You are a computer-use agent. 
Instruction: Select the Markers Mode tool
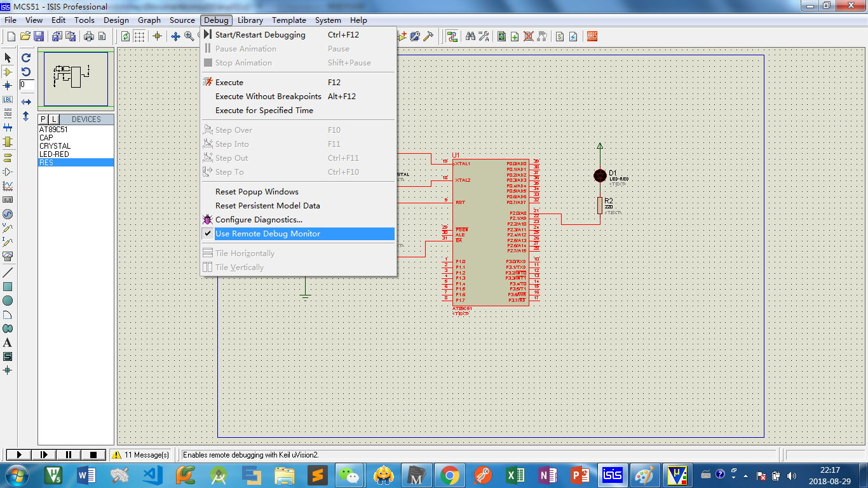point(8,370)
